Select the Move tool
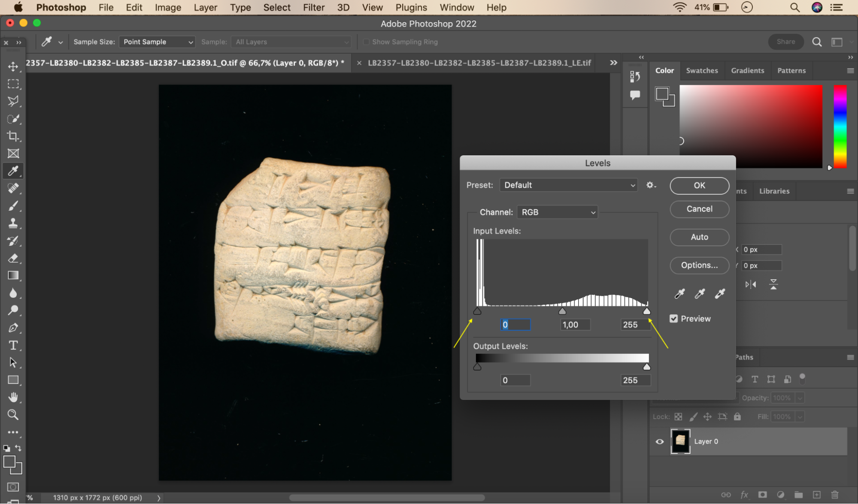858x504 pixels. click(x=13, y=66)
